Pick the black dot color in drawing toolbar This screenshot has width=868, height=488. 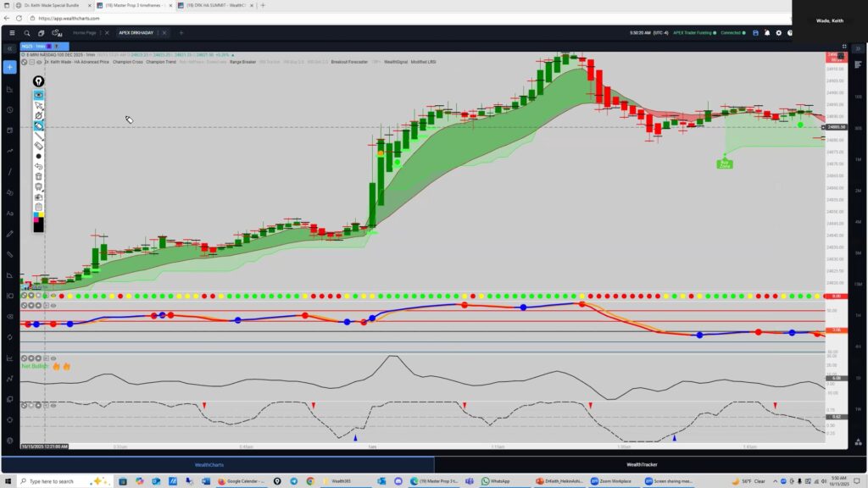tap(38, 156)
